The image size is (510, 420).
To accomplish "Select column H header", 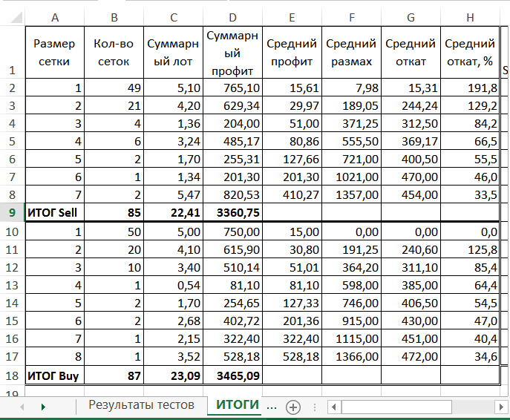I will tap(470, 18).
